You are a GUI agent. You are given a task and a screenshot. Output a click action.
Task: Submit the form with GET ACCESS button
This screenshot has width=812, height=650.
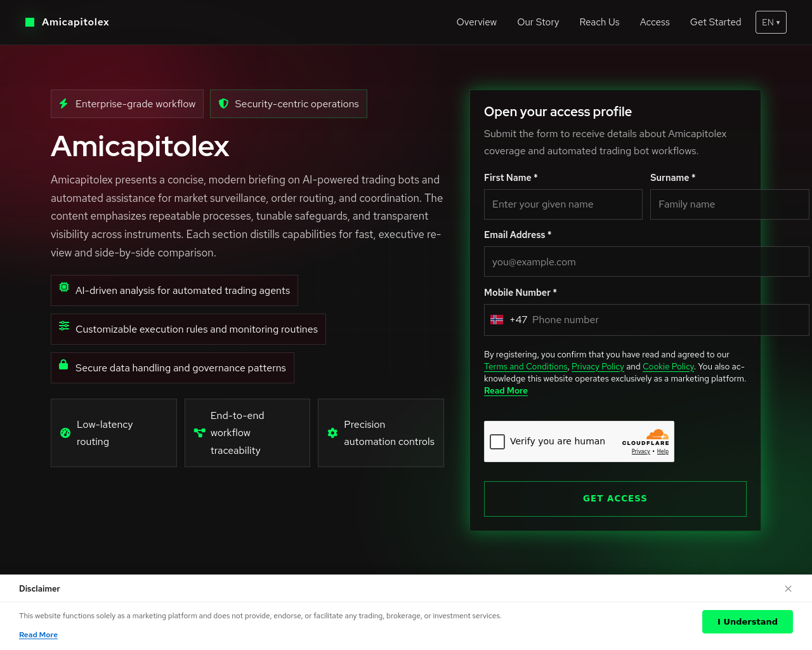tap(615, 499)
